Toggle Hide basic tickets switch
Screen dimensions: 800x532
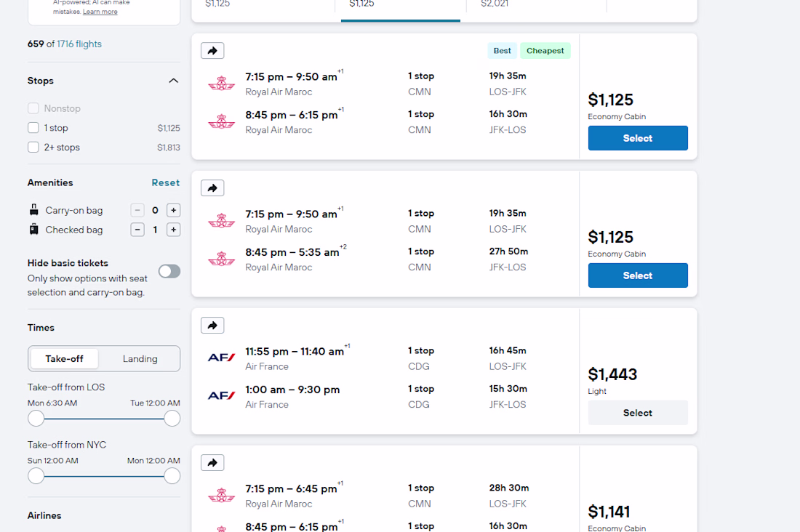[169, 271]
